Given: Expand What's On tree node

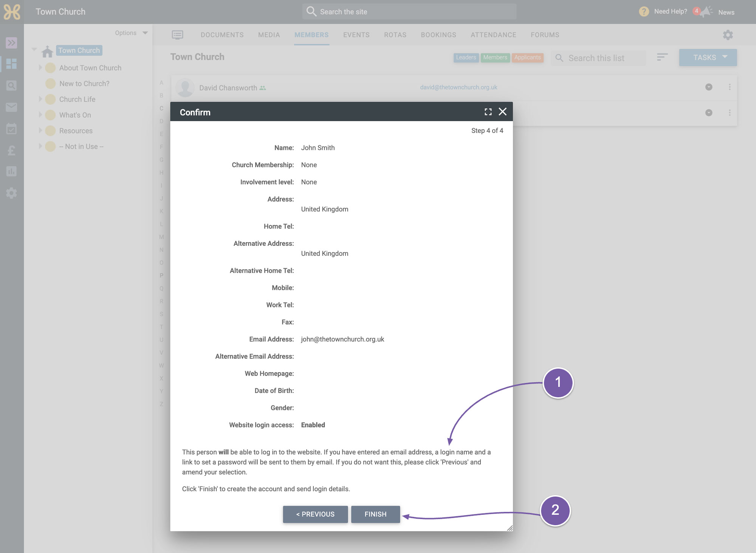Looking at the screenshot, I should 40,114.
